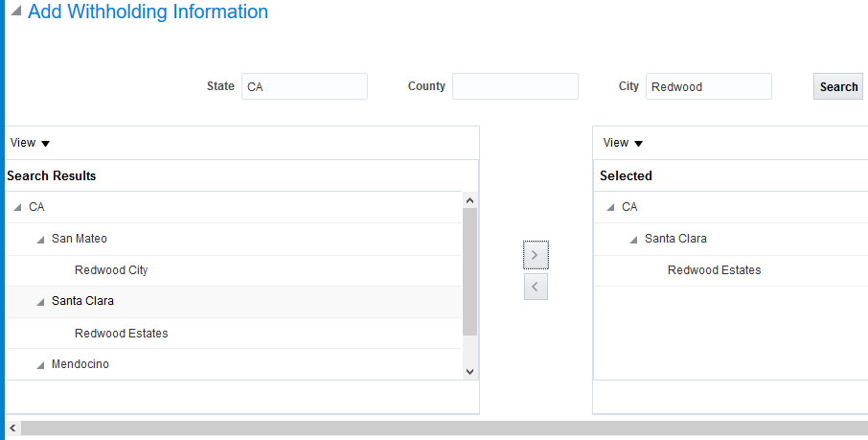This screenshot has height=440, width=868.
Task: Collapse the Add Withholding Information section
Action: 16,13
